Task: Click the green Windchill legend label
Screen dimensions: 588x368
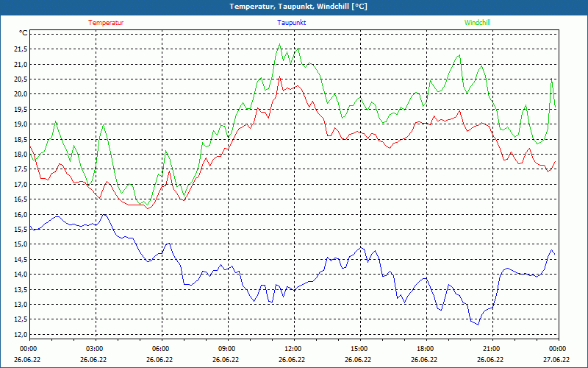Action: click(477, 23)
